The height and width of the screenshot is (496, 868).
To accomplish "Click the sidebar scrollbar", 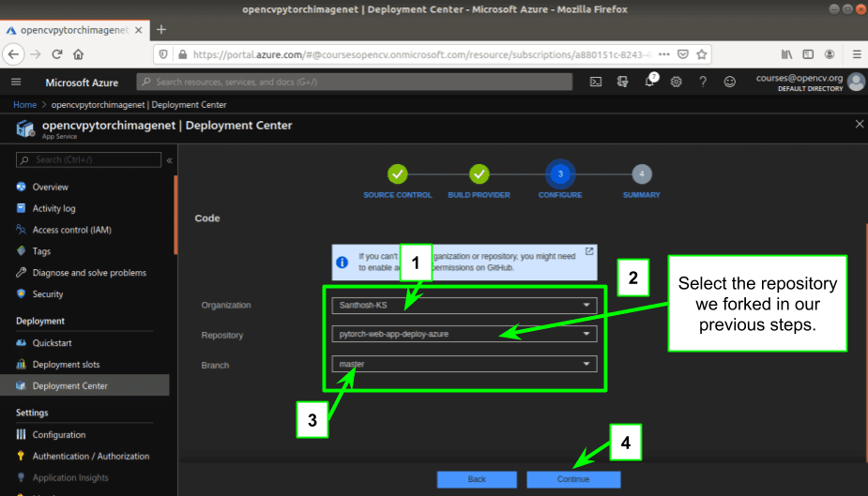I will point(175,215).
